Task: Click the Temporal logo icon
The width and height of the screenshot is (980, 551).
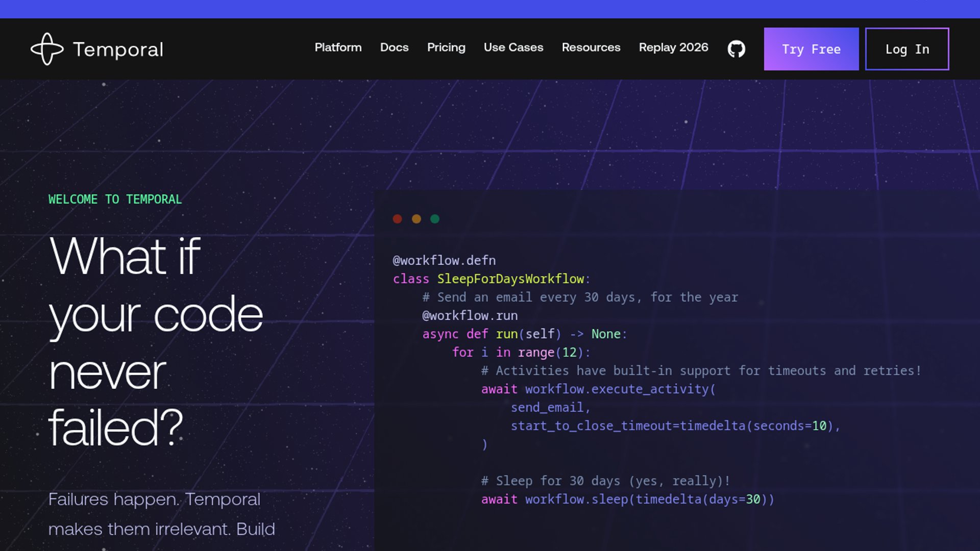Action: [x=47, y=49]
